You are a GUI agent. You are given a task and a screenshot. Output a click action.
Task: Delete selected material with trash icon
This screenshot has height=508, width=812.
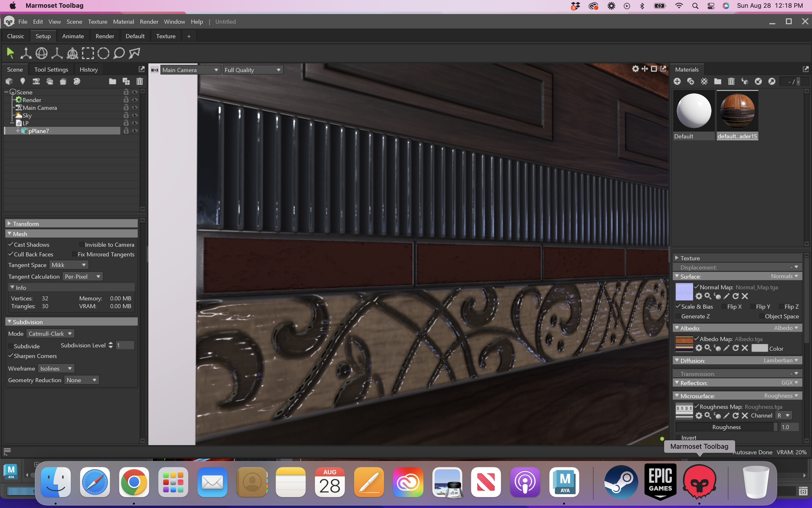(x=731, y=81)
